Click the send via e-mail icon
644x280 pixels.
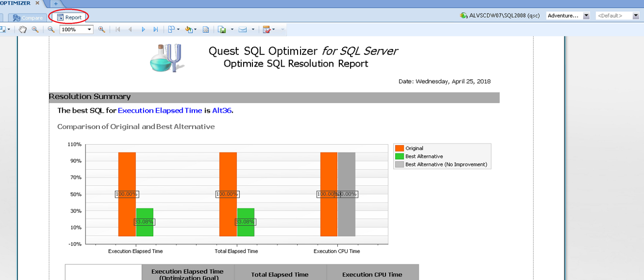pyautogui.click(x=242, y=29)
